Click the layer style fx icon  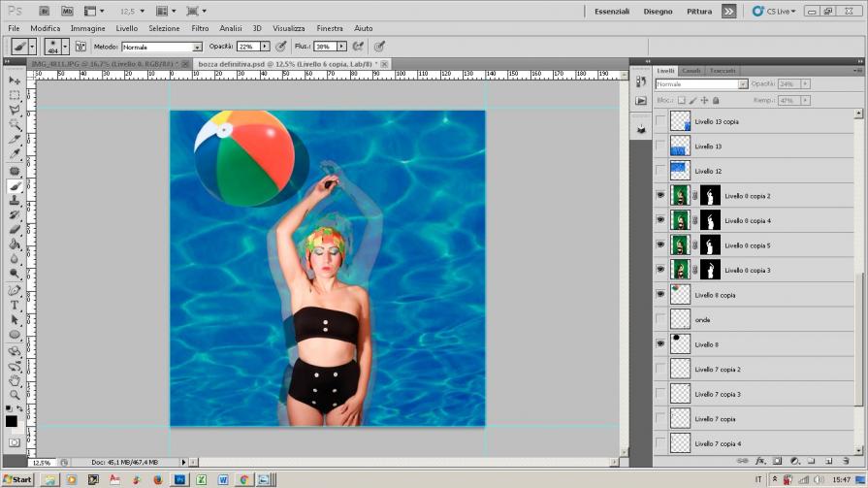[x=760, y=461]
